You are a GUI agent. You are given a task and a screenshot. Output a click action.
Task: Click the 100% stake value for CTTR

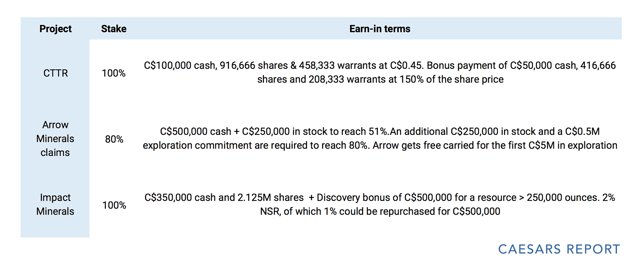[x=114, y=73]
